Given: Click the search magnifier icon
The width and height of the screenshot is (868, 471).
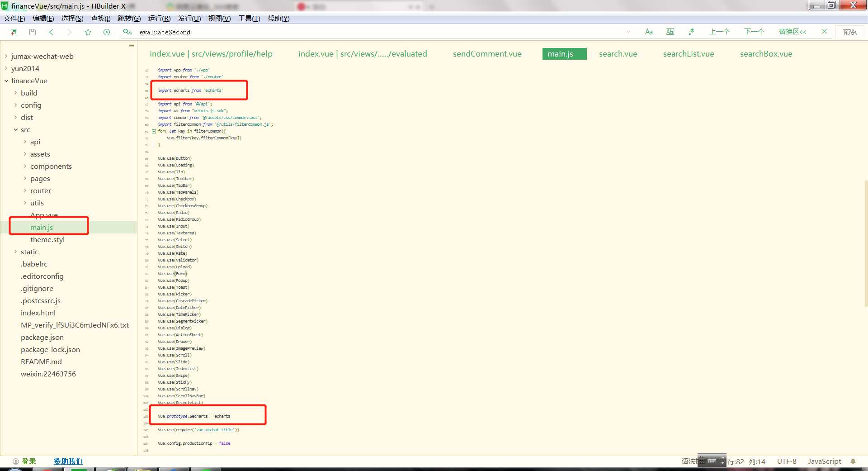Looking at the screenshot, I should (127, 32).
